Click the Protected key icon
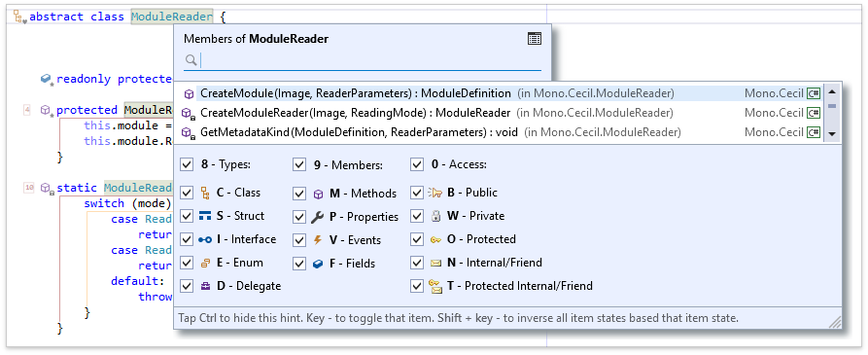 tap(435, 240)
